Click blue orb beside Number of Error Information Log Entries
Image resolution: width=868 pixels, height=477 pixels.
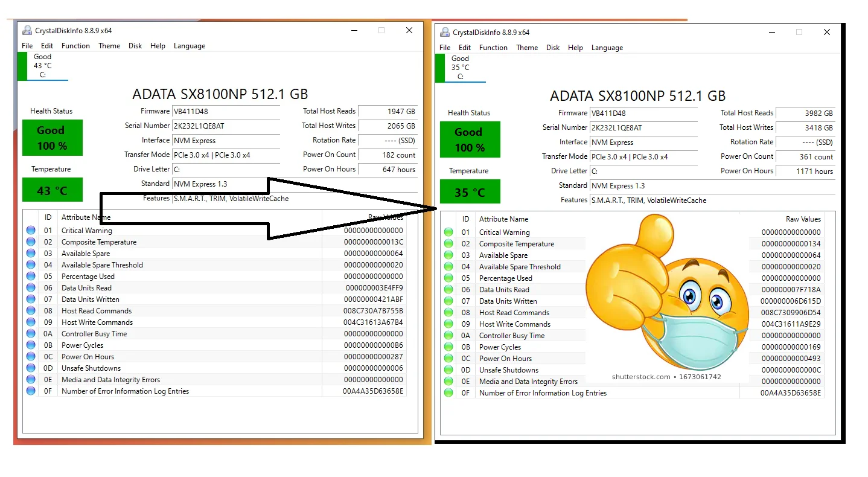click(31, 391)
